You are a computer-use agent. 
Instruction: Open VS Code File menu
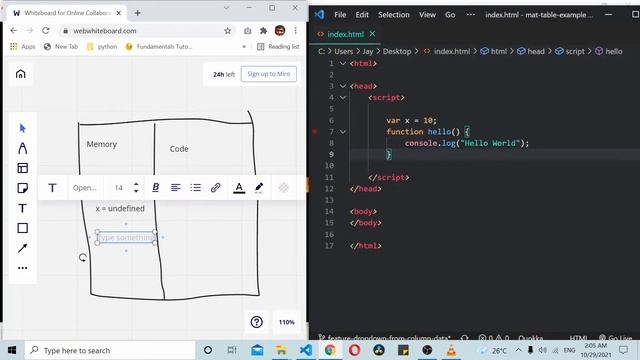tap(340, 15)
